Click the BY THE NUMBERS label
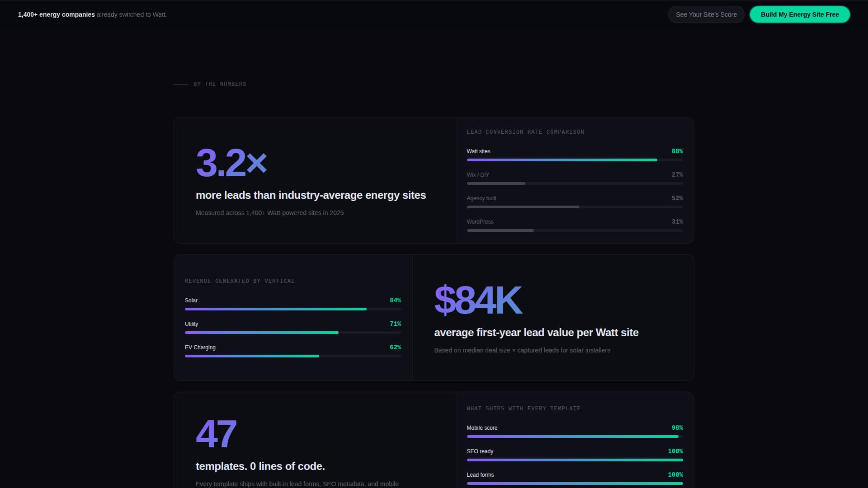Viewport: 868px width, 488px height. (220, 84)
